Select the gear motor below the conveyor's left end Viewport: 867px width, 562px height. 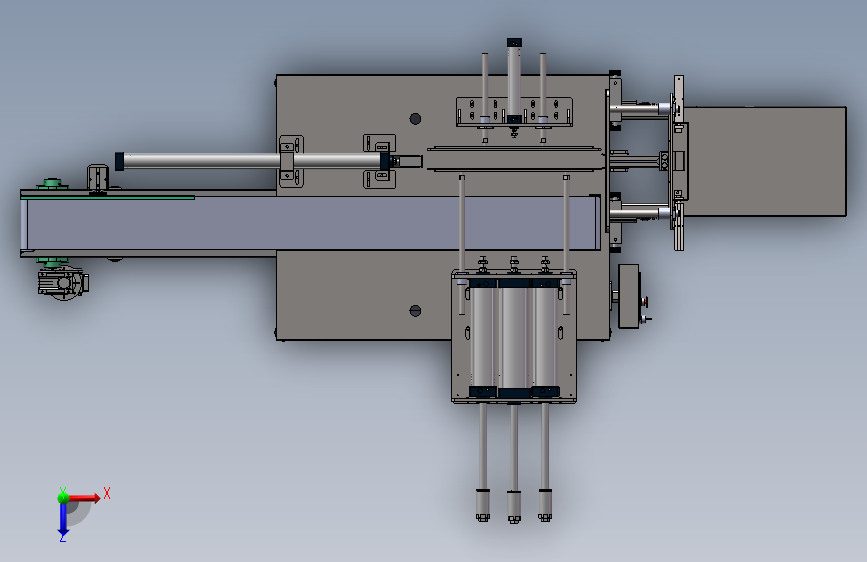coord(63,281)
